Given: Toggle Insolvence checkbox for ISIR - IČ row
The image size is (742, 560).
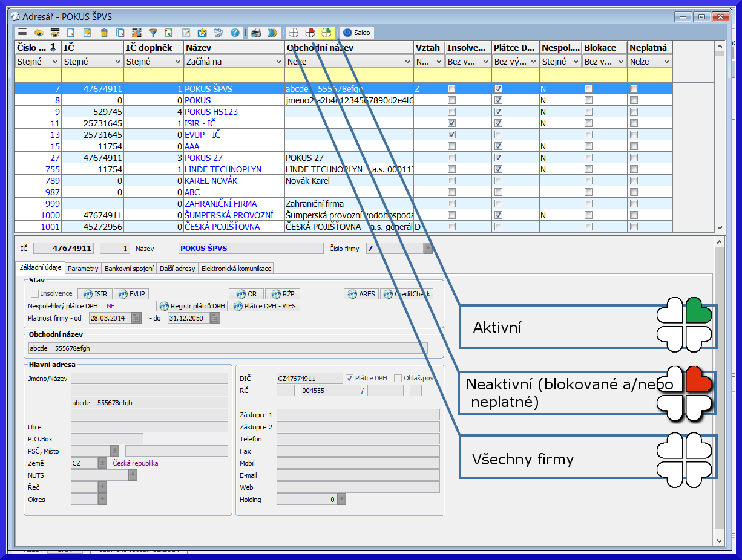Looking at the screenshot, I should [x=451, y=123].
